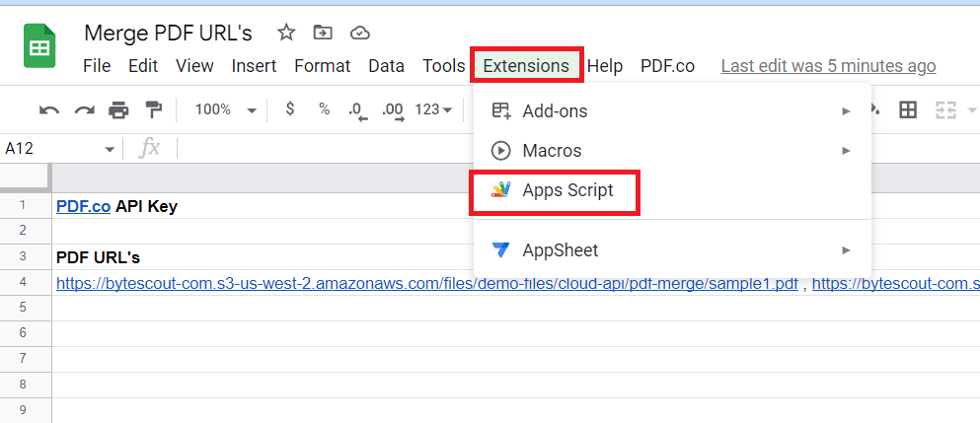
Task: Open the Help menu
Action: point(605,66)
